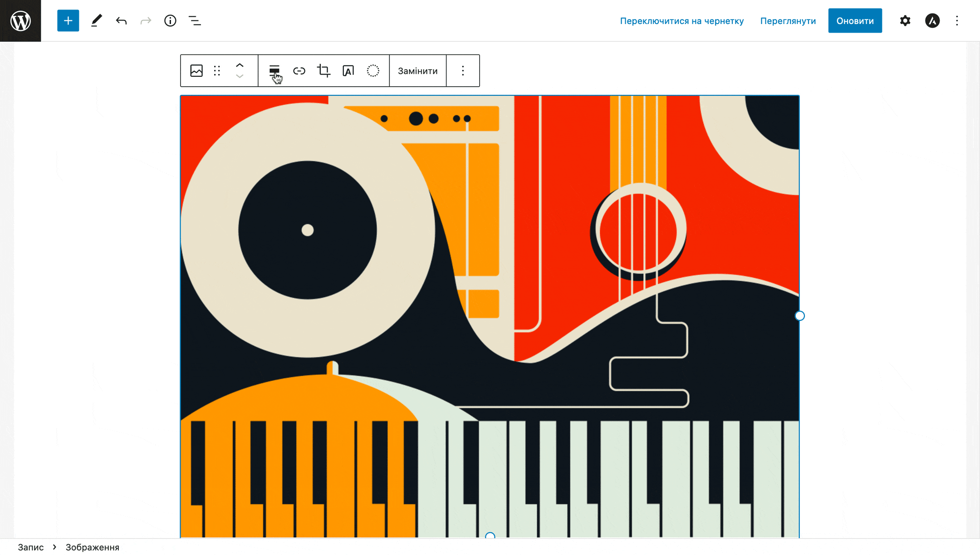980x555 pixels.
Task: Apply duotone filter icon
Action: pyautogui.click(x=373, y=71)
